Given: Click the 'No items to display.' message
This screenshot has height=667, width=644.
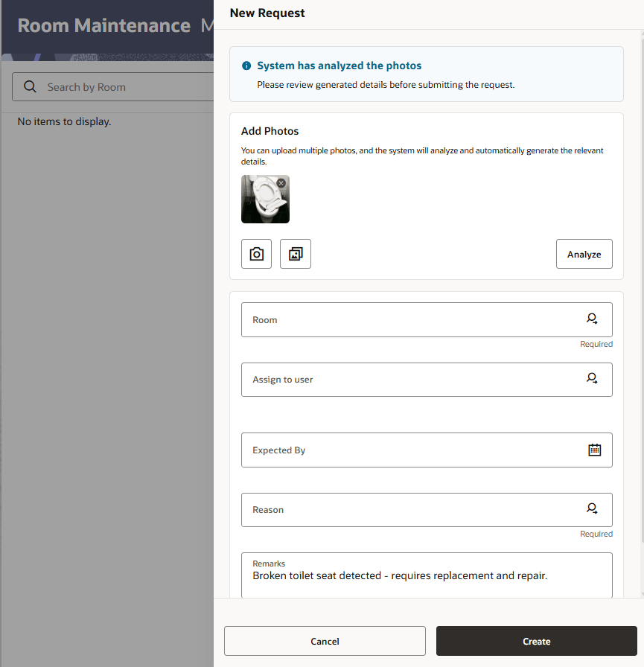Looking at the screenshot, I should [64, 121].
